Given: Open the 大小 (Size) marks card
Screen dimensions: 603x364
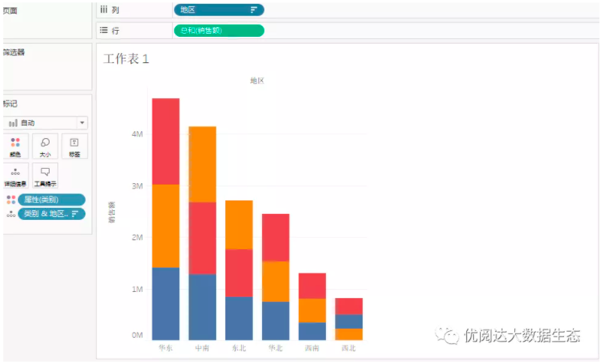Looking at the screenshot, I should click(x=45, y=146).
